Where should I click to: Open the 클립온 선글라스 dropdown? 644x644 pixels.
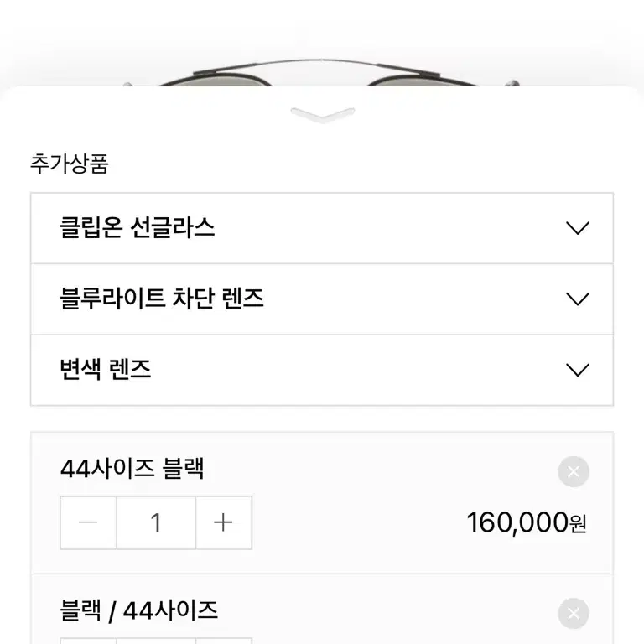click(322, 228)
